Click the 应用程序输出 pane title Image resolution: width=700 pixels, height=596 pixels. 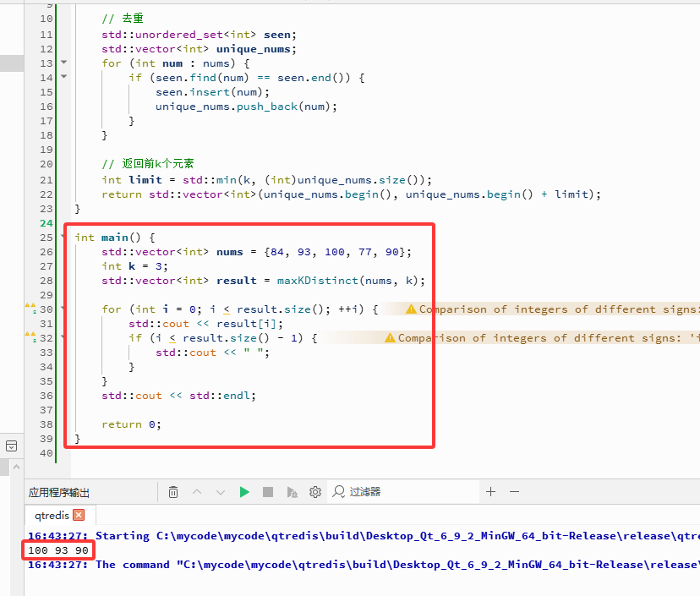coord(59,492)
